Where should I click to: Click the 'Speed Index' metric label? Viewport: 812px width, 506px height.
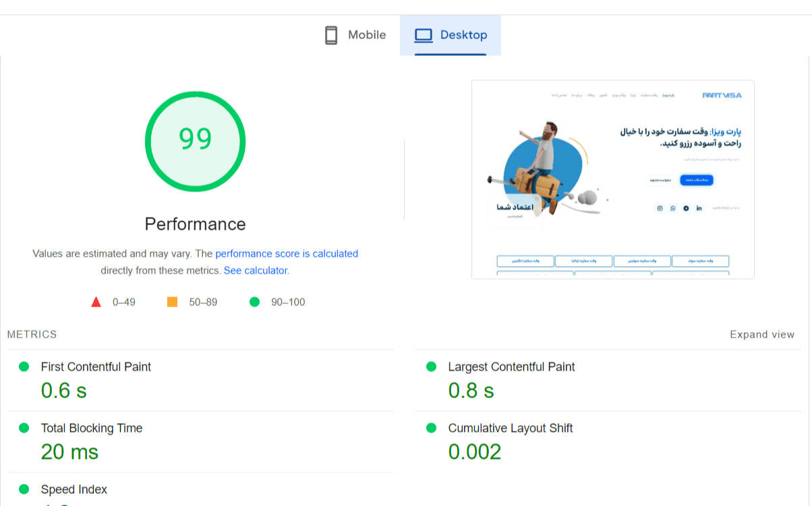click(74, 490)
